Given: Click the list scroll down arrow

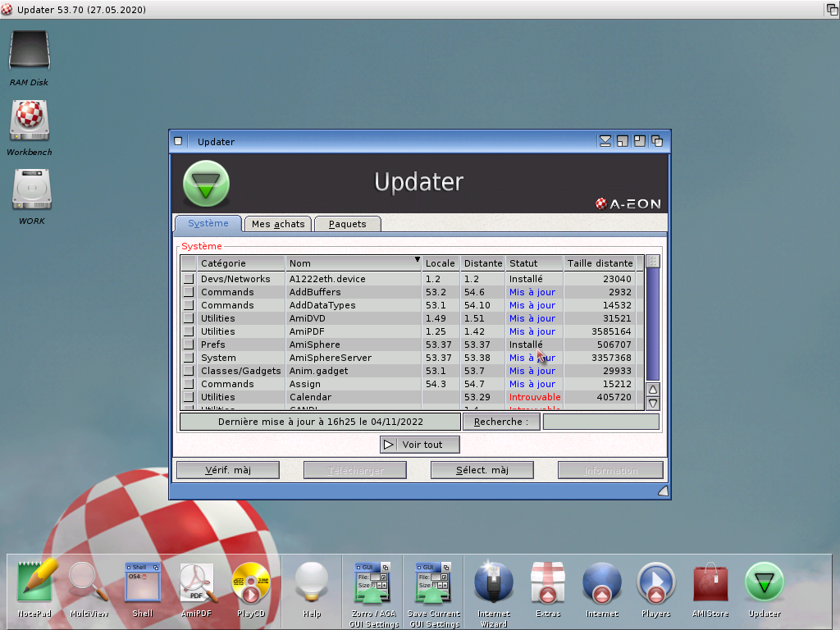Looking at the screenshot, I should [652, 404].
